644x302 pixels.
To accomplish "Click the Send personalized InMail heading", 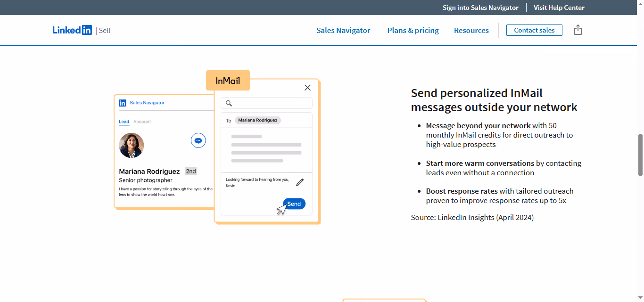I will [494, 100].
